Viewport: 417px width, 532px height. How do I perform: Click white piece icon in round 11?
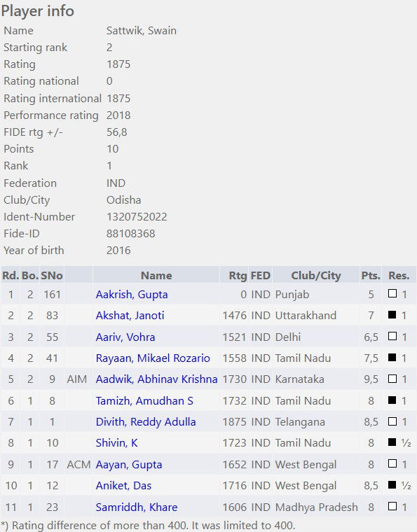click(x=392, y=506)
